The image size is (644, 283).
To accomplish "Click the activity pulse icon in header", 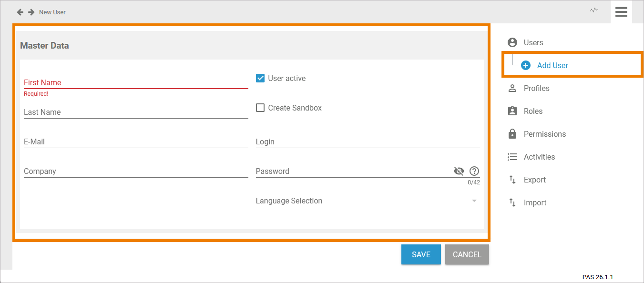I will click(x=593, y=10).
